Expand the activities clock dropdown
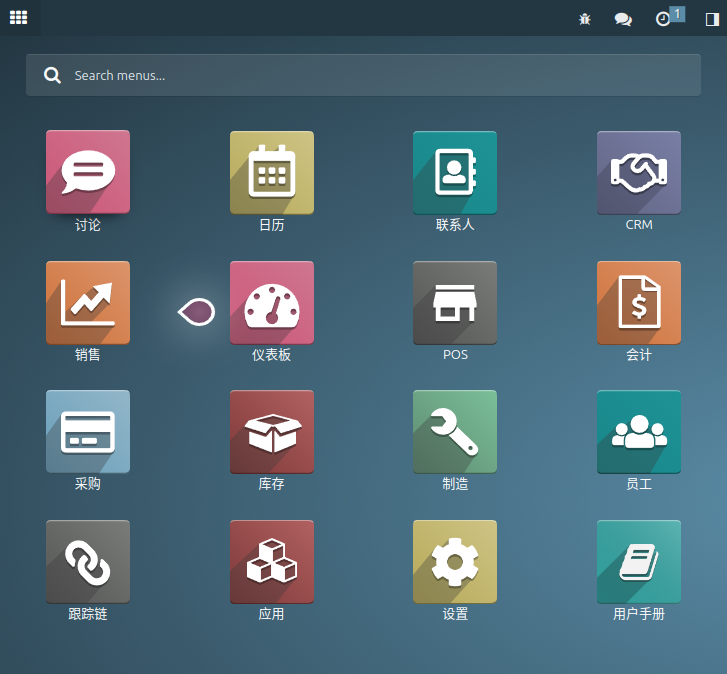Viewport: 727px width, 674px height. 663,19
